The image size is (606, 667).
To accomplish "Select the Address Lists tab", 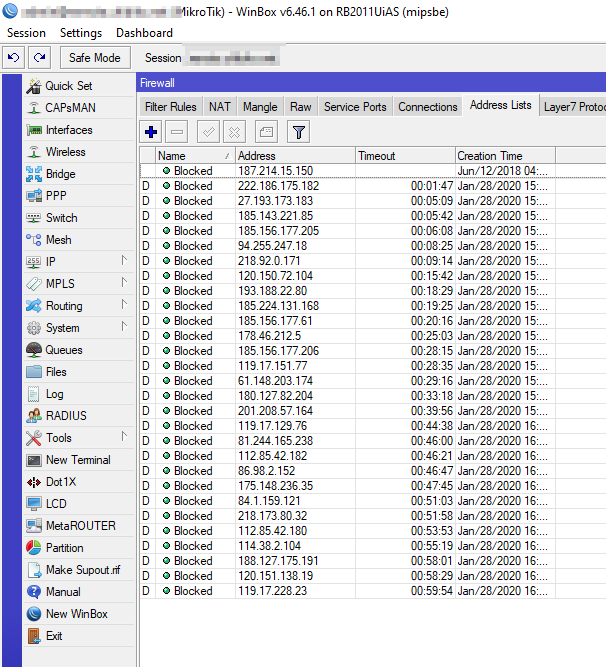I will (x=501, y=105).
